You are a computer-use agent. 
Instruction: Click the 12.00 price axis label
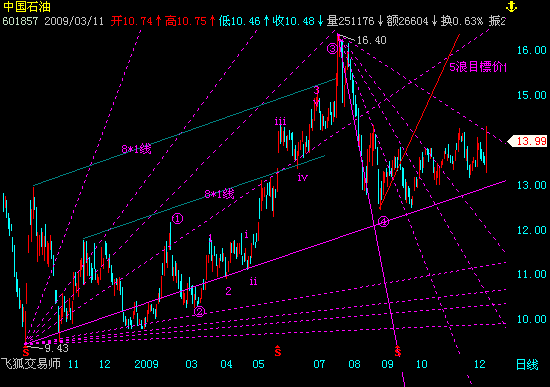(x=532, y=230)
